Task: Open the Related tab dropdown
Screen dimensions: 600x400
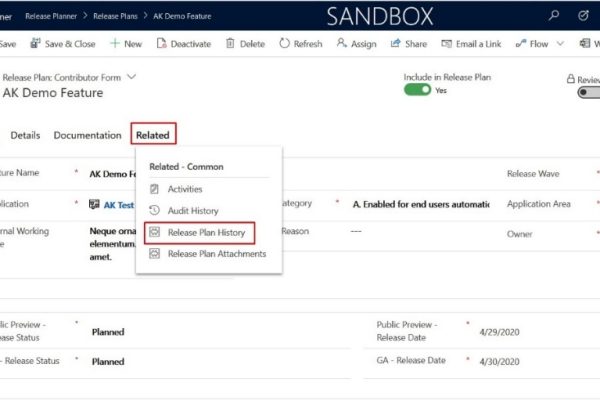Action: point(153,135)
